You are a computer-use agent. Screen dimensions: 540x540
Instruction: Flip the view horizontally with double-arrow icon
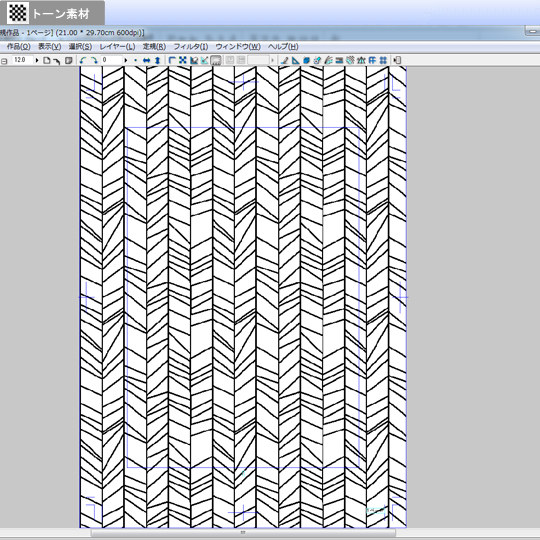[146, 60]
